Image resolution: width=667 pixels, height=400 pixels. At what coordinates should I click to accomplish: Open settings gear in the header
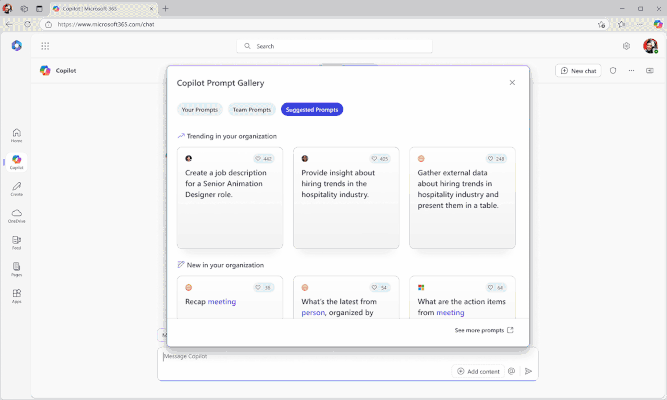coord(626,46)
